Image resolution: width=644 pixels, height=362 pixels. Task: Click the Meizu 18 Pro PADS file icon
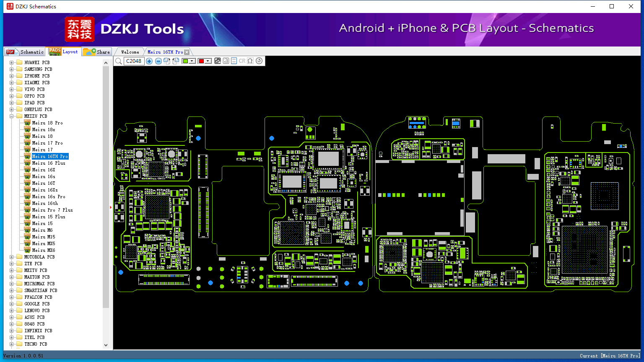27,123
